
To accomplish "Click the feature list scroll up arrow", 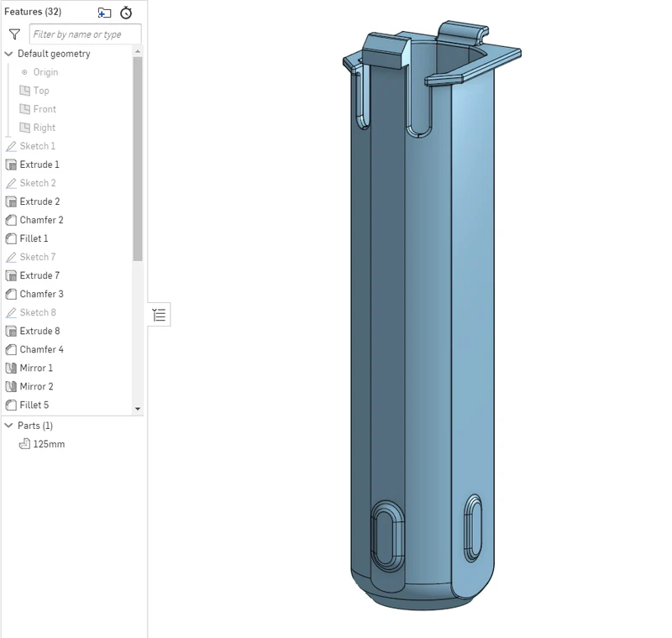I will pos(138,51).
